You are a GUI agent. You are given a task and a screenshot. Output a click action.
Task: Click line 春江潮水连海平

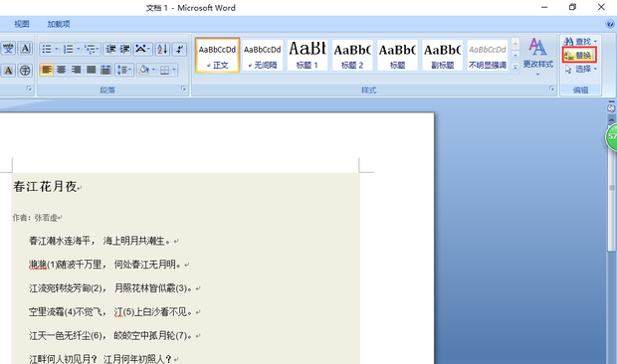(60, 241)
